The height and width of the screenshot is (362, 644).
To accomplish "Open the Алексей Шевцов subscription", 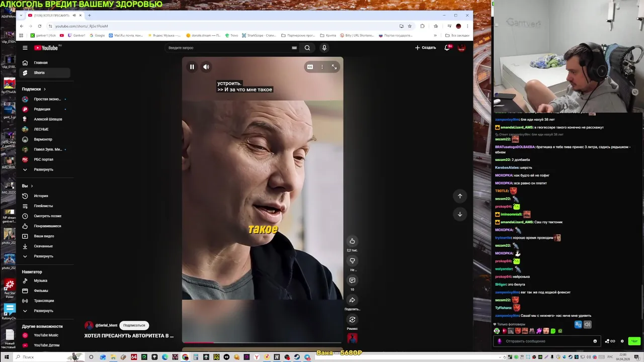I will point(45,119).
